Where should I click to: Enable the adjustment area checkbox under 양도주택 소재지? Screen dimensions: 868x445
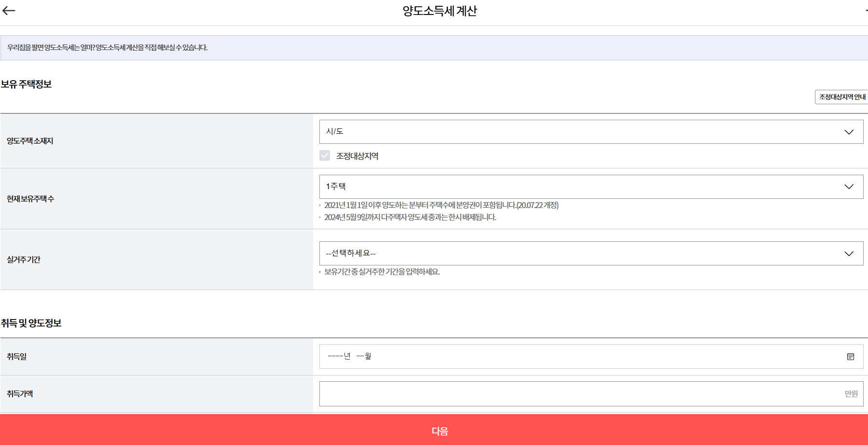[324, 156]
